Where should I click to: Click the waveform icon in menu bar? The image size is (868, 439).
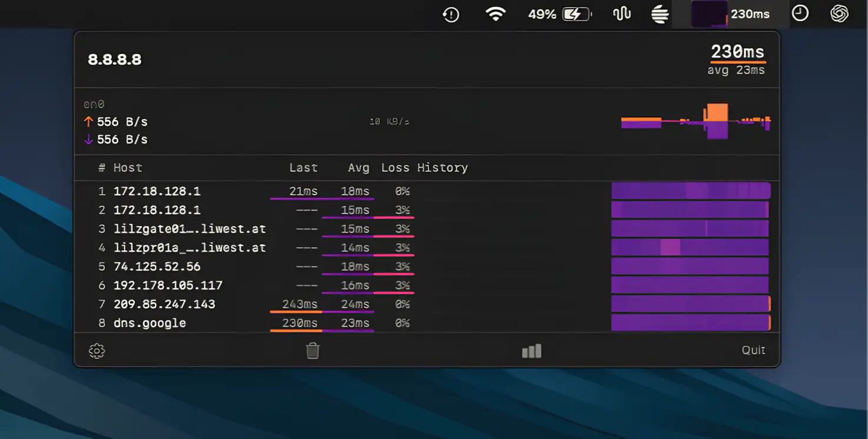tap(622, 14)
